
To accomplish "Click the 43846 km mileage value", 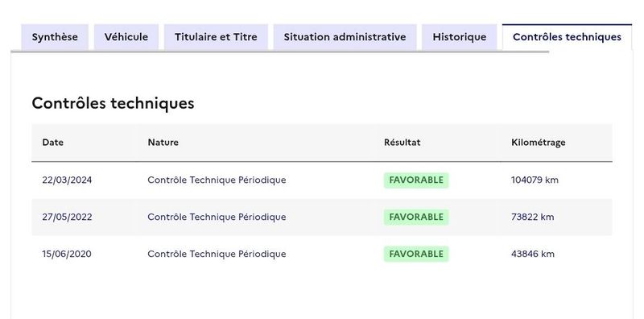I will click(x=533, y=254).
